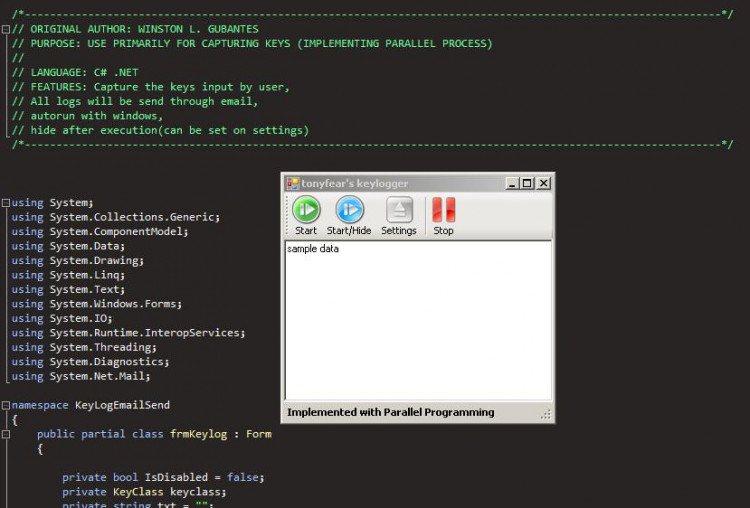The height and width of the screenshot is (508, 750).
Task: Open the keylogger Settings icon
Action: 399,210
